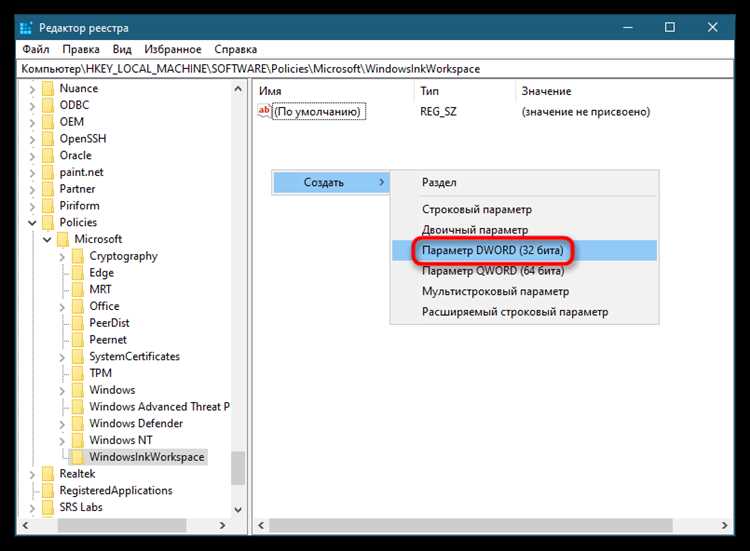The height and width of the screenshot is (551, 750).
Task: Click values pane horizontal scroll left arrow
Action: (x=261, y=525)
